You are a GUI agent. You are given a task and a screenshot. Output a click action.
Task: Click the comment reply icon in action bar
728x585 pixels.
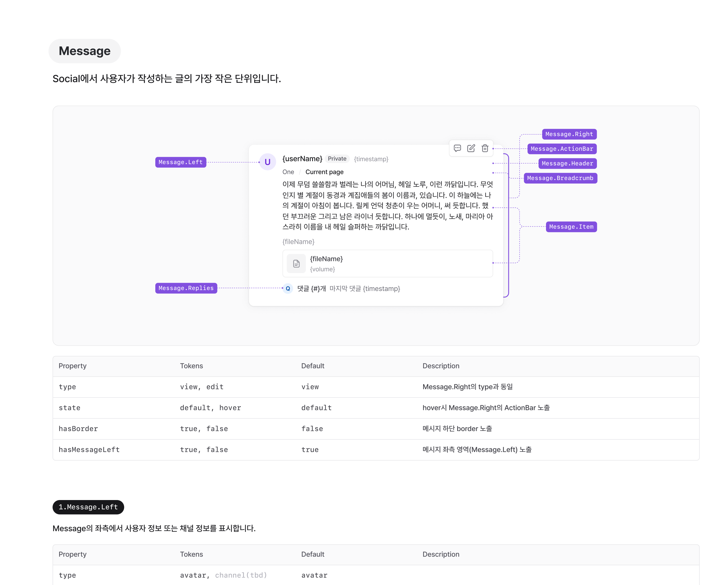[457, 148]
